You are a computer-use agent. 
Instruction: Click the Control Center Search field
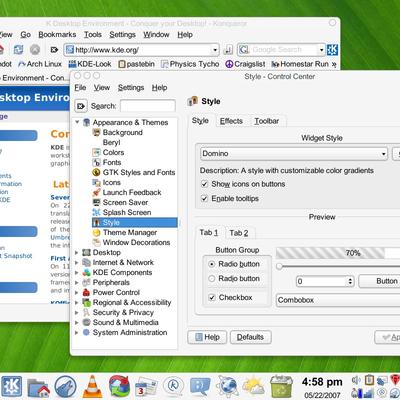148,106
